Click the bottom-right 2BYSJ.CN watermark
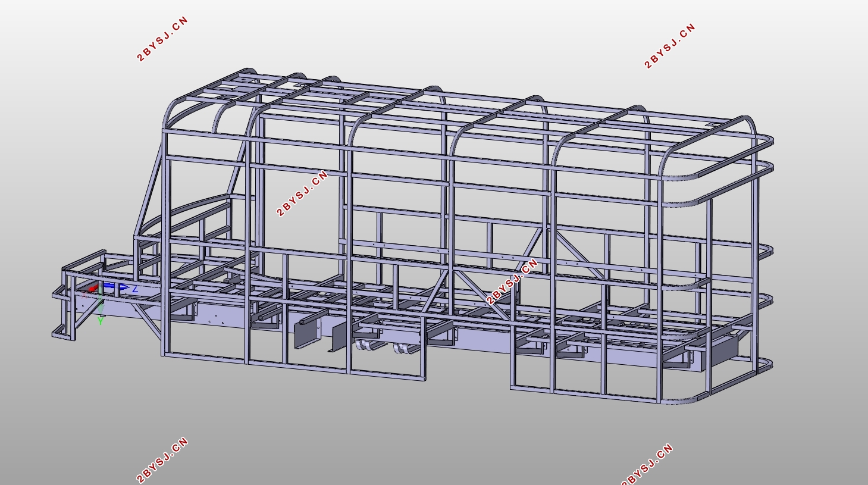Viewport: 868px width, 485px height. click(647, 464)
